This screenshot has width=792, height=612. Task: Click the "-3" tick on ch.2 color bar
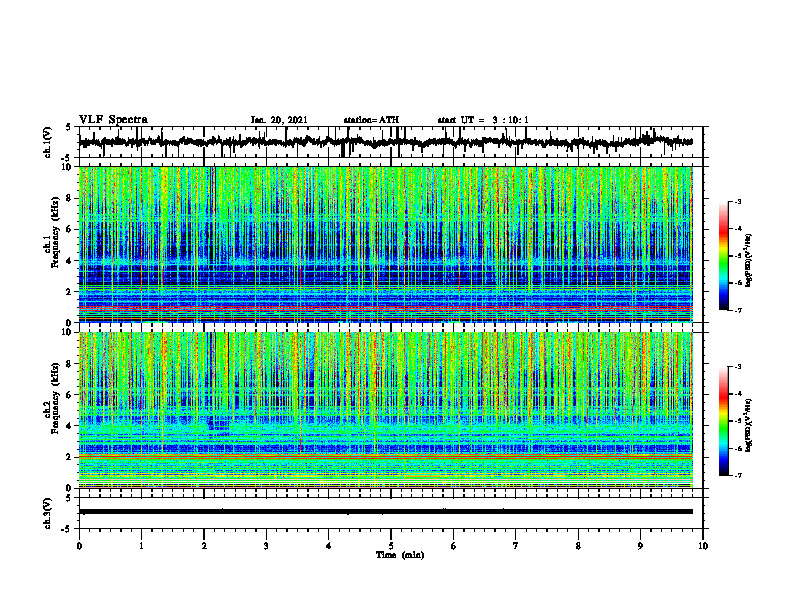tap(738, 367)
